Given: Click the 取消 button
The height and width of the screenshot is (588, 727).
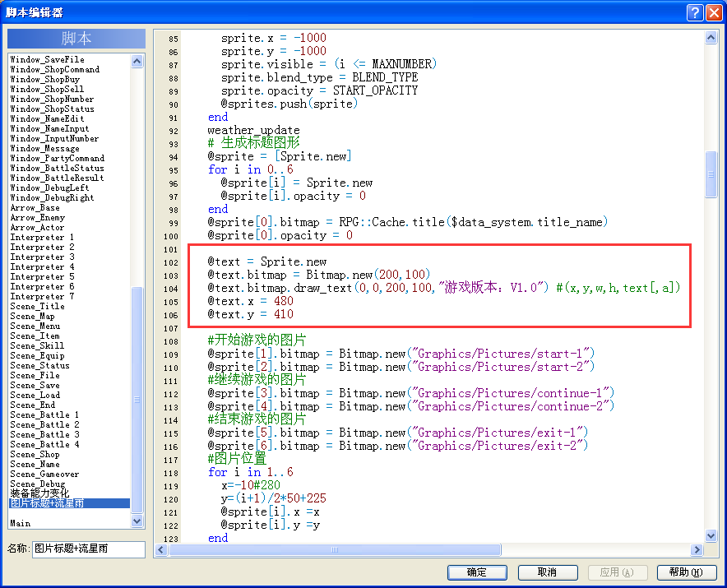Looking at the screenshot, I should point(548,572).
